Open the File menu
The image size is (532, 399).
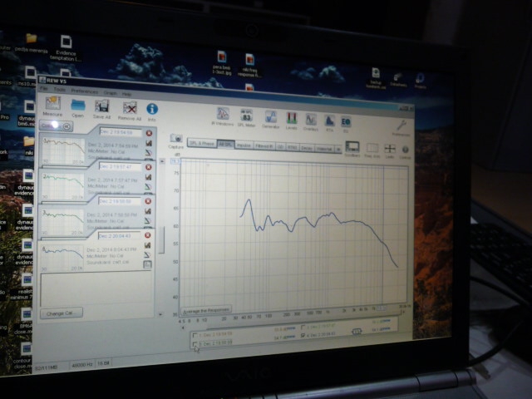point(43,88)
